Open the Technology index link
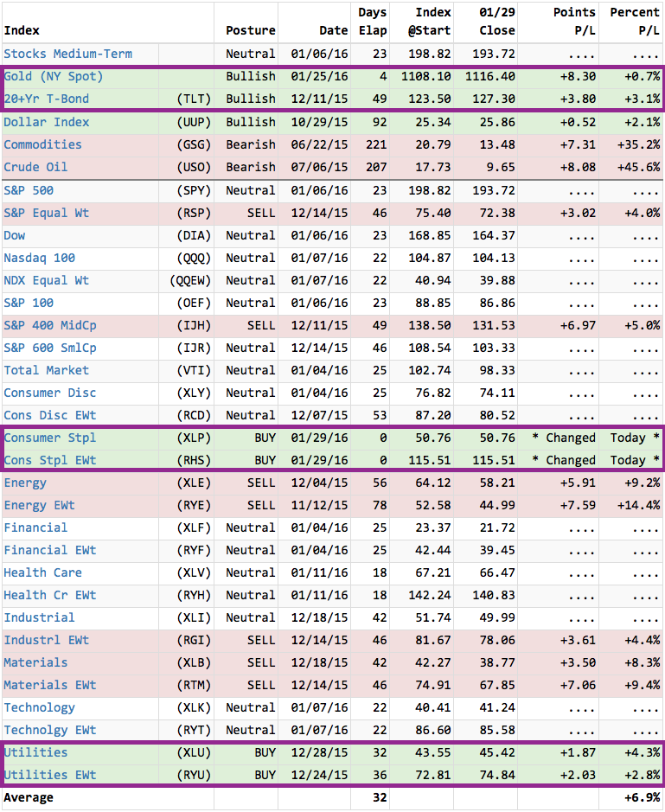This screenshot has height=812, width=665. 40,707
